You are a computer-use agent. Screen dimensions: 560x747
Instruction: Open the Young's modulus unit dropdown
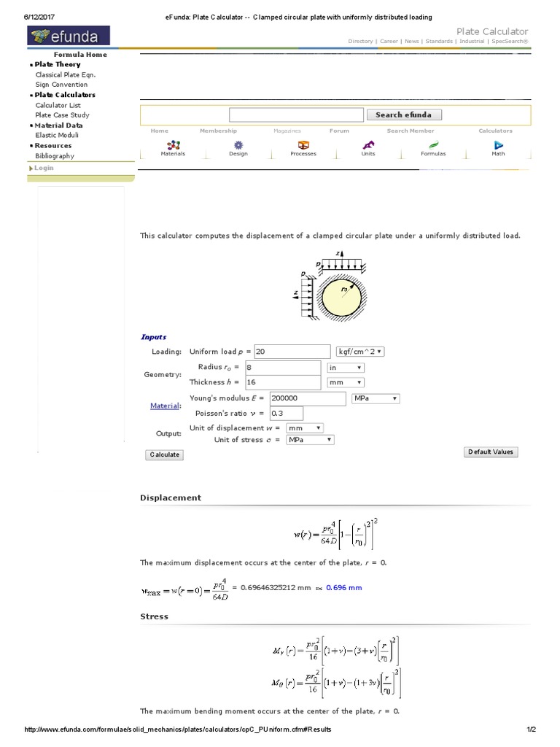point(376,399)
